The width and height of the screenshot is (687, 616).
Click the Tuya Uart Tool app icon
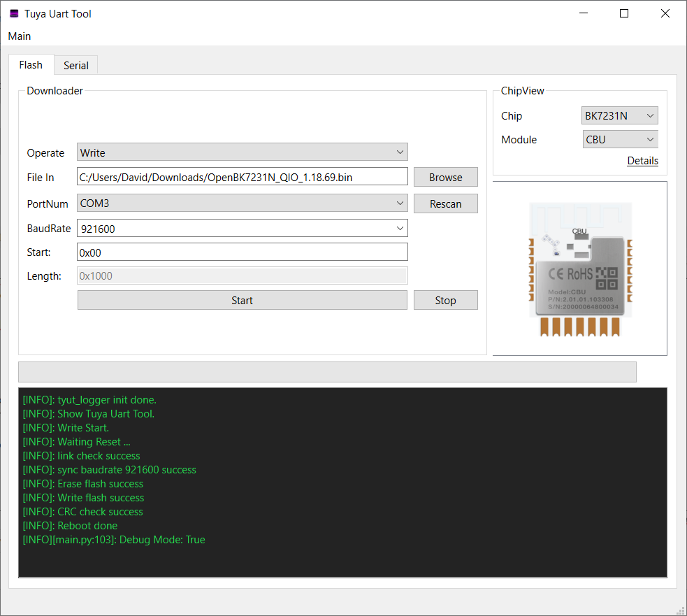coord(14,13)
